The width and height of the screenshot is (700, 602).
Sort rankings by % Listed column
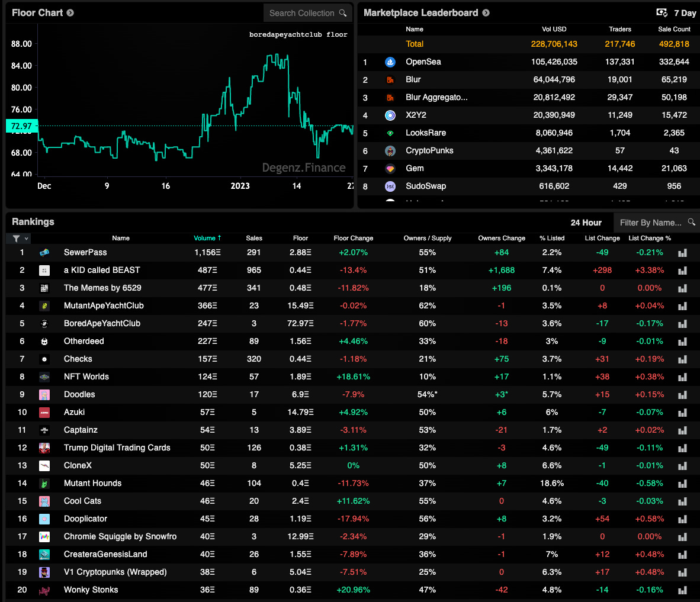[x=552, y=239]
